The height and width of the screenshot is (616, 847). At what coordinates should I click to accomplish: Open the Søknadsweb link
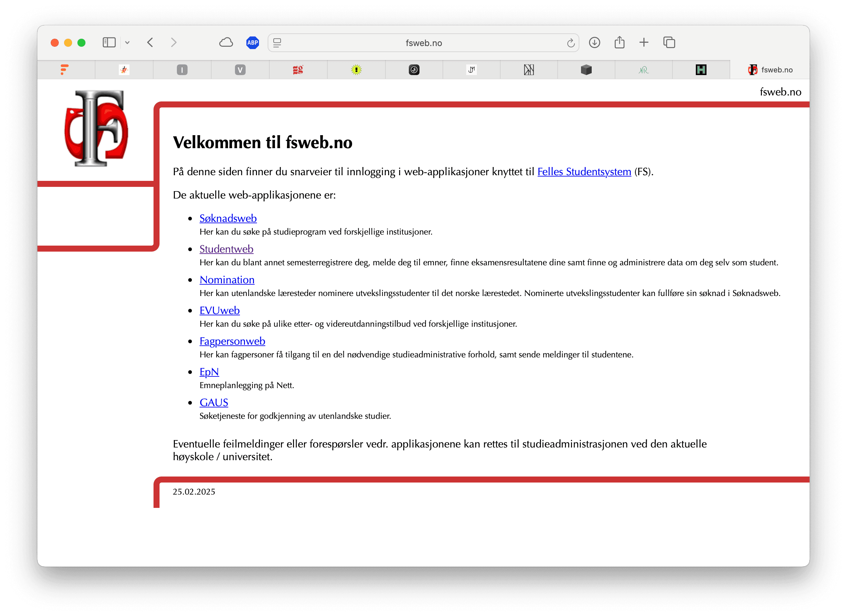tap(228, 218)
